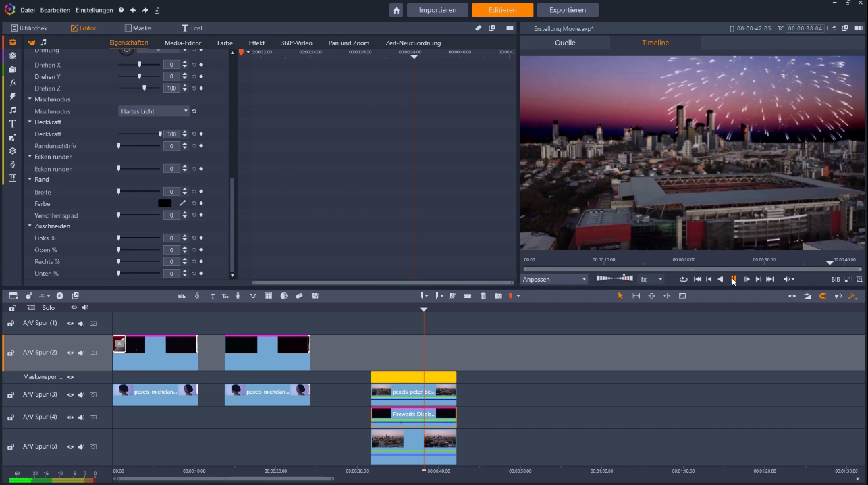Image resolution: width=868 pixels, height=485 pixels.
Task: Click the loop playback icon under the preview
Action: coord(684,279)
